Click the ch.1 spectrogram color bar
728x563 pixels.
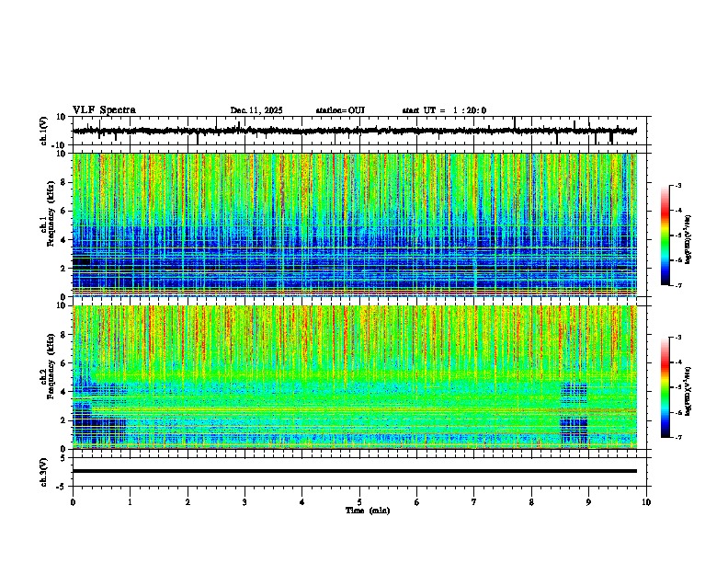(665, 236)
